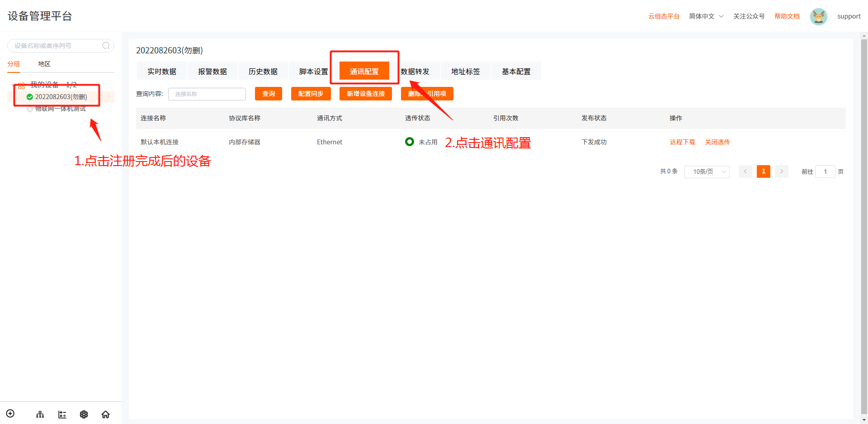Viewport: 868px width, 424px height.
Task: Click the 连接名称 column header
Action: (153, 118)
